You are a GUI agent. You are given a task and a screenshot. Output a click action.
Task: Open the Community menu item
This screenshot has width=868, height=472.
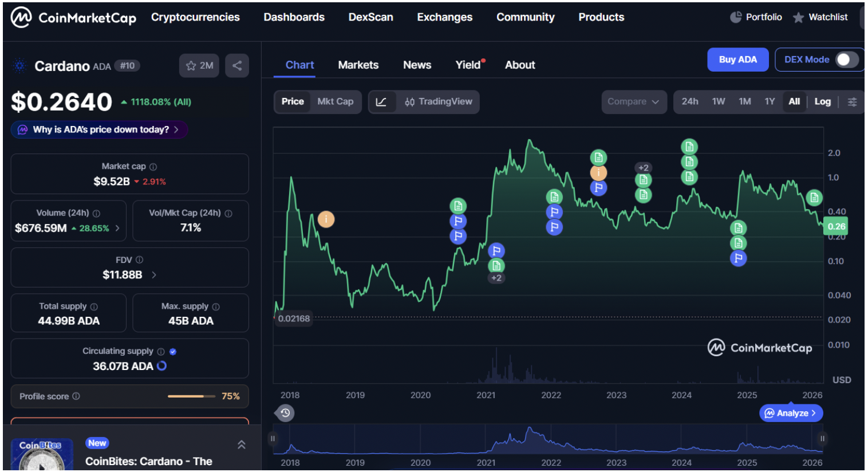pos(525,17)
